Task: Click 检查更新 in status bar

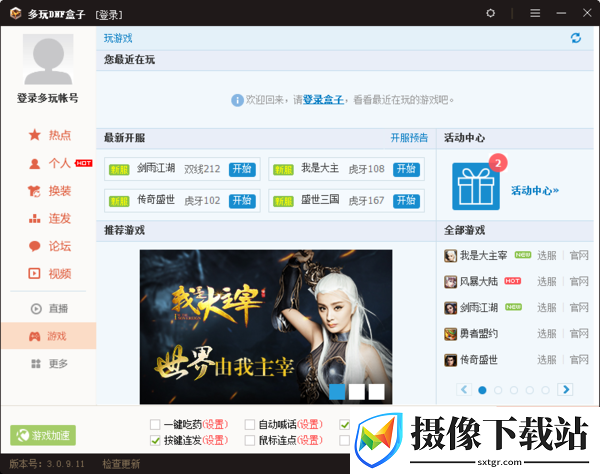Action: coord(121,464)
